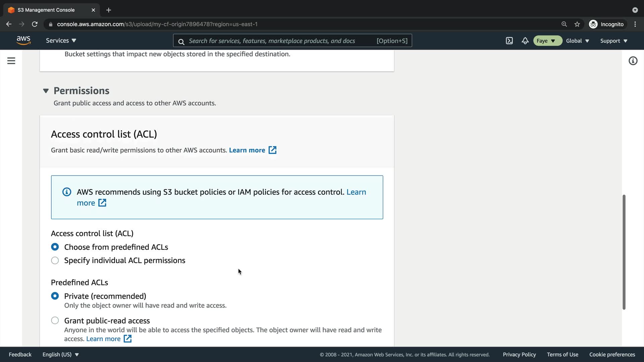This screenshot has width=644, height=362.
Task: Select Choose from predefined ACLs
Action: (55, 247)
